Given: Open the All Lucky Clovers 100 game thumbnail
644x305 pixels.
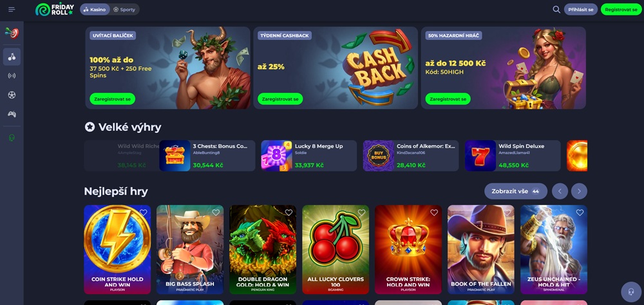Looking at the screenshot, I should [336, 250].
